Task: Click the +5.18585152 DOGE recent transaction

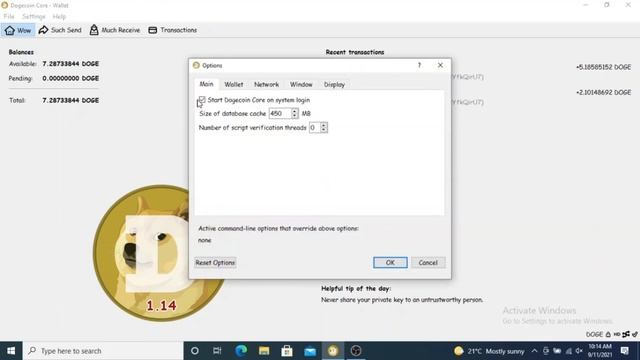Action: tap(603, 67)
